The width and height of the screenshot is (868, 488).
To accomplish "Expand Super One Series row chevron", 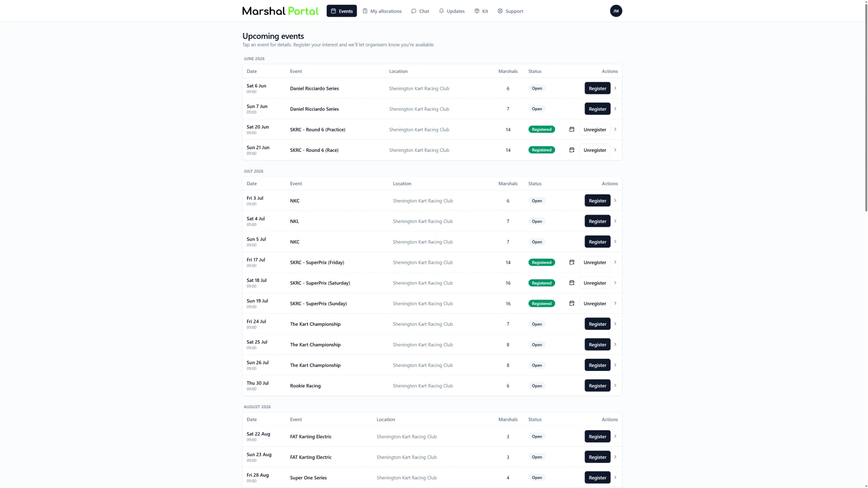I will [615, 478].
